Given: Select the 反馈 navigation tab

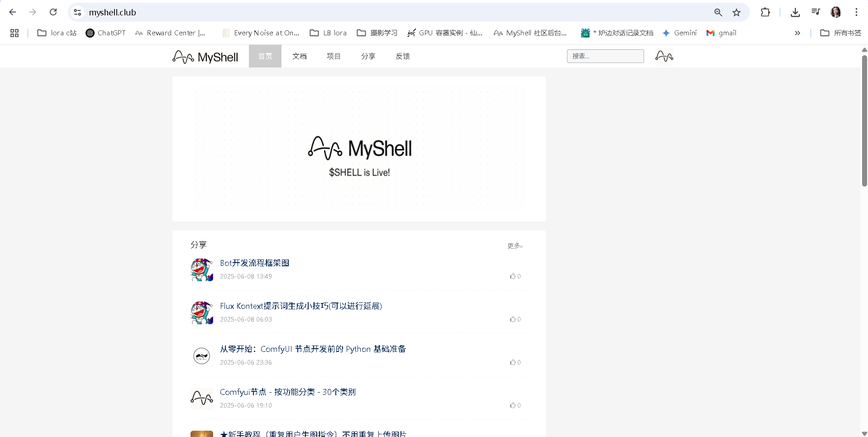Looking at the screenshot, I should (x=403, y=56).
